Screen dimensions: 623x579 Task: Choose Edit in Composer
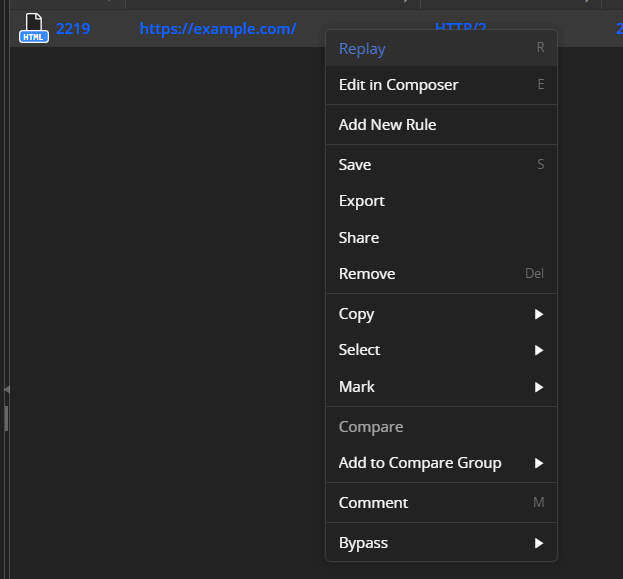click(441, 85)
